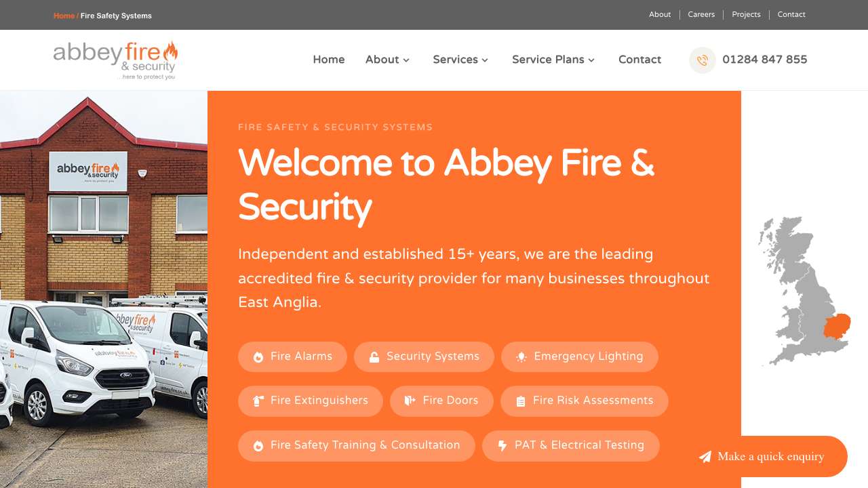Open the Careers link in top bar
Viewport: 868px width, 488px height.
[701, 15]
